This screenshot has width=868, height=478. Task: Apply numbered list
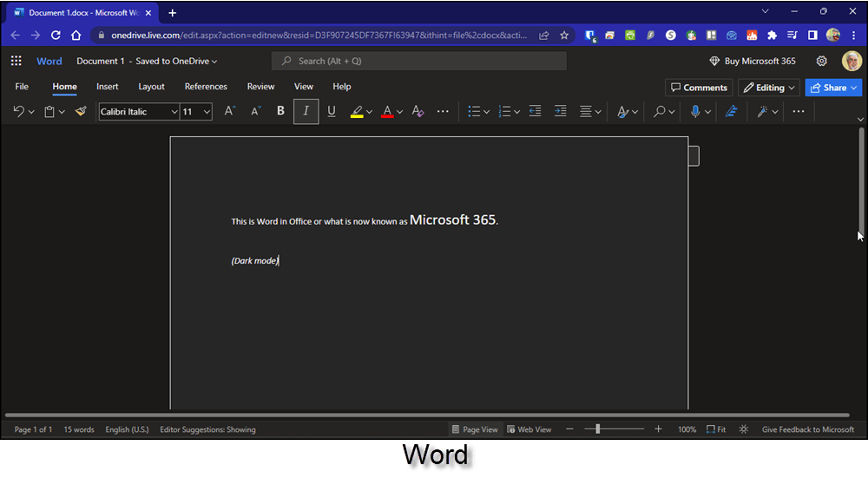(504, 111)
